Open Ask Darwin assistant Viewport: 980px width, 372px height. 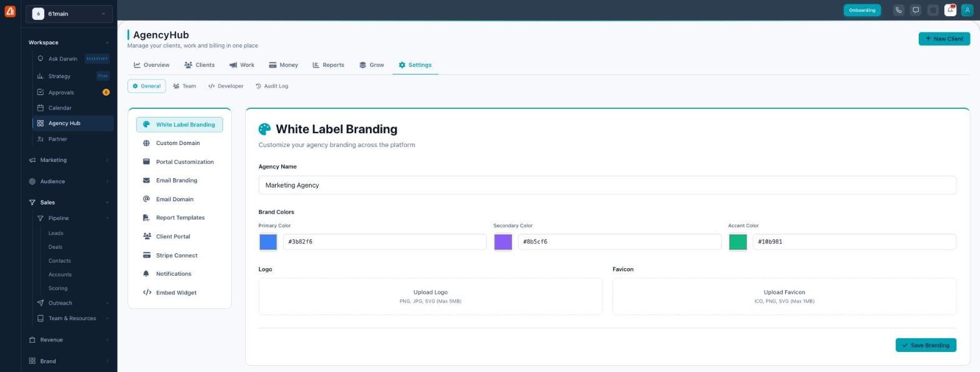[x=72, y=59]
